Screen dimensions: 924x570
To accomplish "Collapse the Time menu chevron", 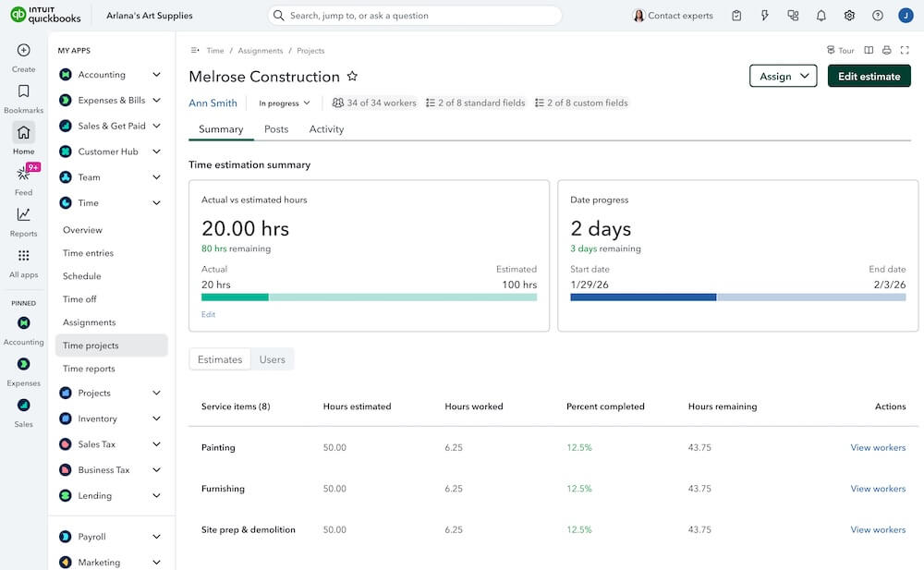I will pos(157,203).
